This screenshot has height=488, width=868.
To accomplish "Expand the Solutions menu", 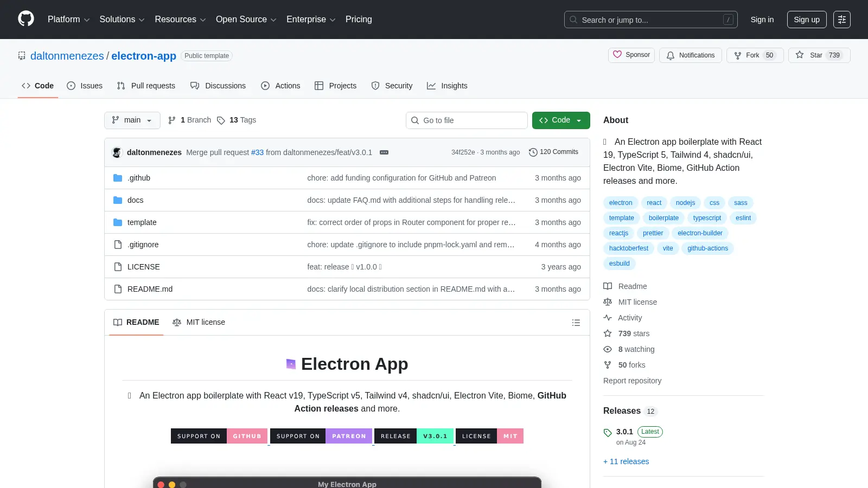I will tap(122, 20).
